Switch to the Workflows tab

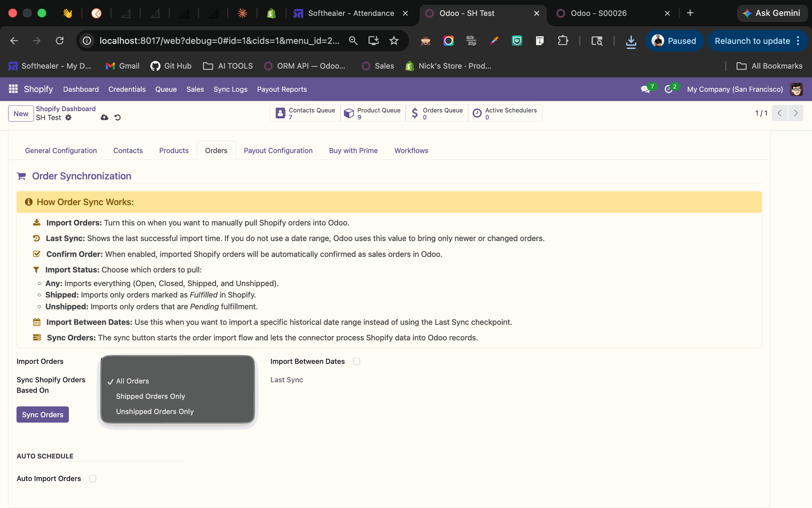pos(411,151)
